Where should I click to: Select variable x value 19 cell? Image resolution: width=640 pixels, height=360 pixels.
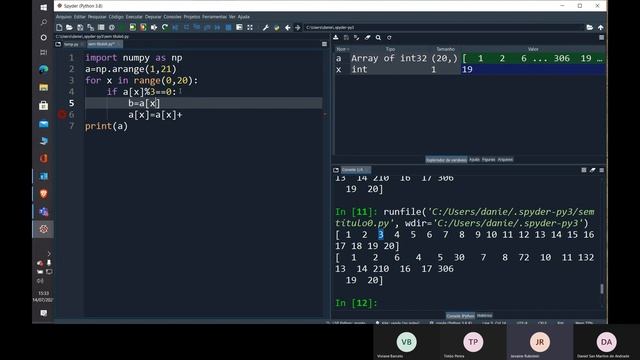click(x=533, y=69)
